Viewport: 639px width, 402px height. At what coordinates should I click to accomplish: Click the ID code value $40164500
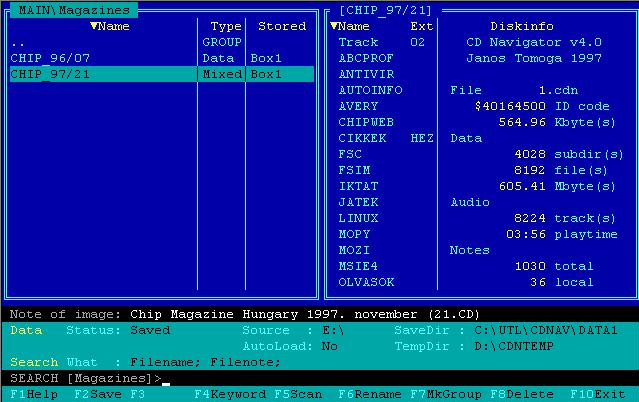[510, 106]
